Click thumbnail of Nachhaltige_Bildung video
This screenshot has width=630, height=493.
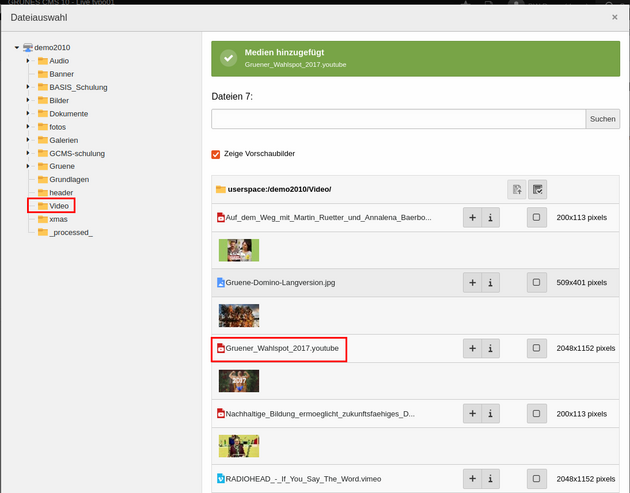pyautogui.click(x=239, y=446)
